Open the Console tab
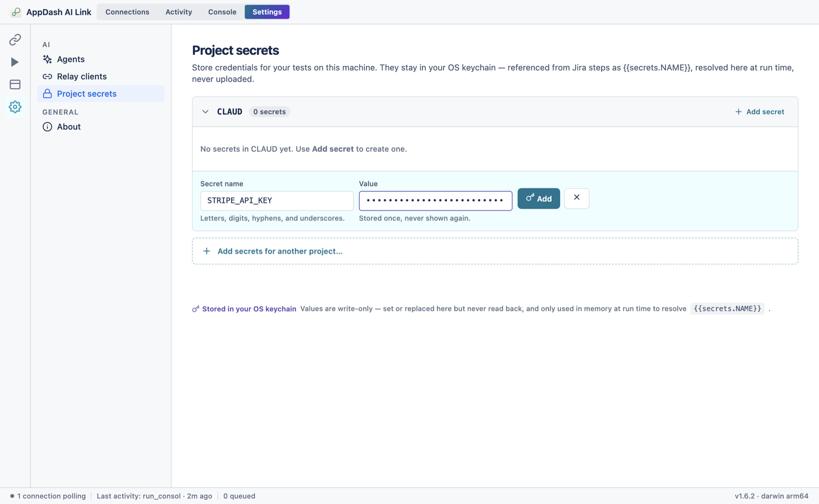This screenshot has width=819, height=504. coord(222,12)
